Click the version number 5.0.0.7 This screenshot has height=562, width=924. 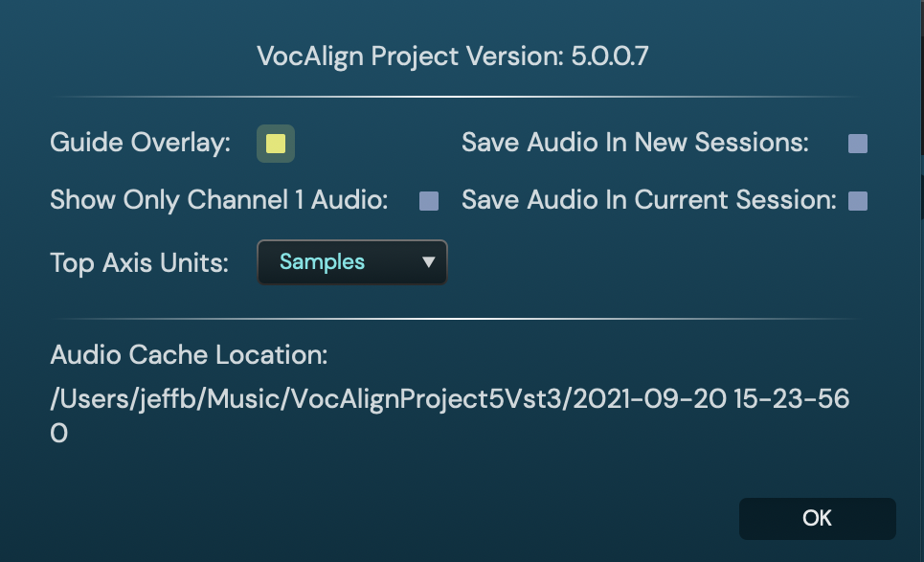point(610,56)
